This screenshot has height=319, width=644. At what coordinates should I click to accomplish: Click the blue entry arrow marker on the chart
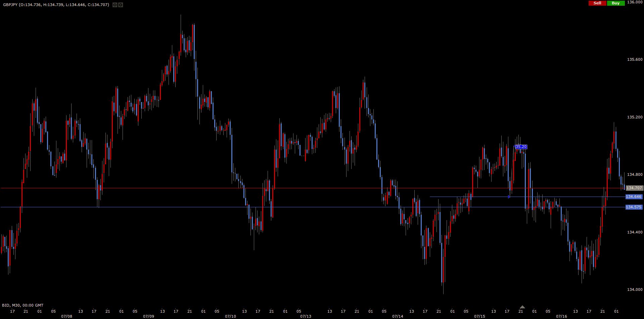coord(509,197)
